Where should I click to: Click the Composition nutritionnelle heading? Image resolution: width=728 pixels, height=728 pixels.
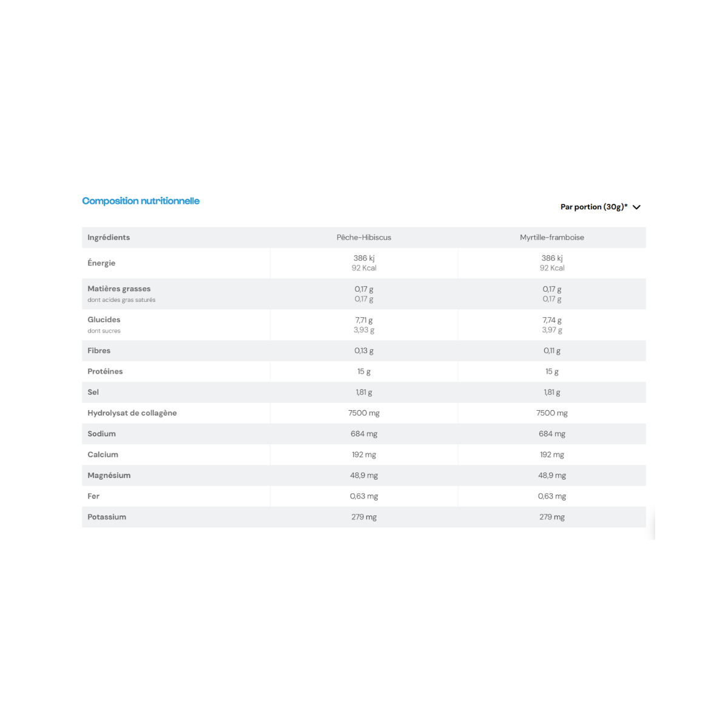pyautogui.click(x=141, y=201)
